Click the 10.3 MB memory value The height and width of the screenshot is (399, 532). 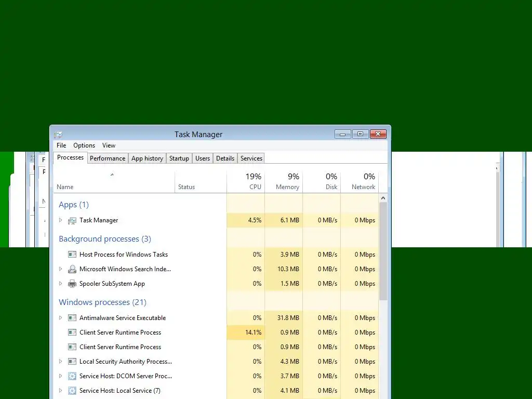click(288, 269)
